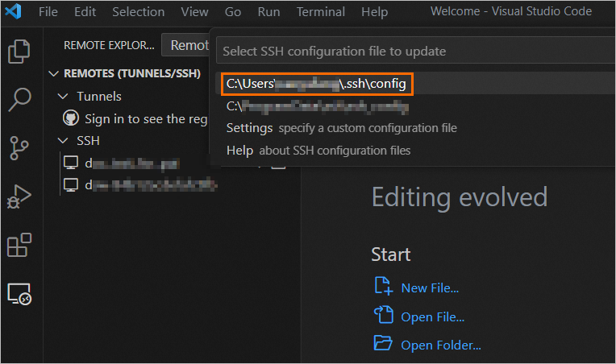Click the Select SSH configuration file input
The image size is (616, 364).
(416, 51)
